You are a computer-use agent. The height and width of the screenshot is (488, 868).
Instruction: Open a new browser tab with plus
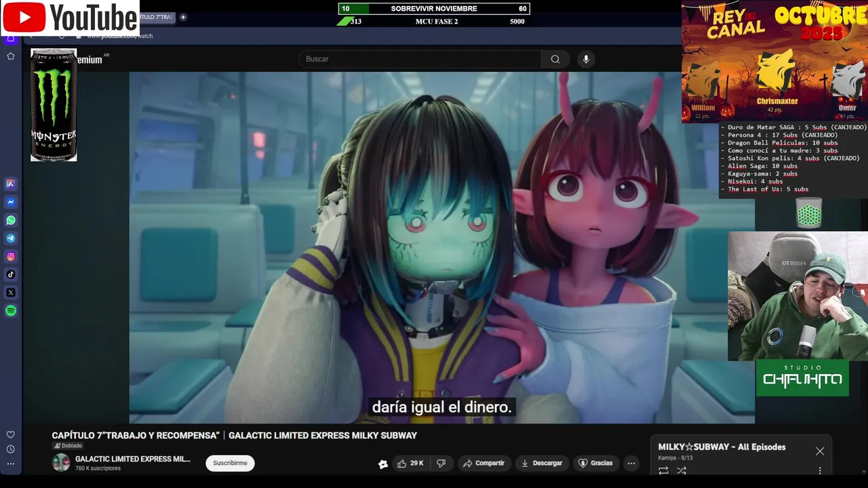click(x=183, y=17)
